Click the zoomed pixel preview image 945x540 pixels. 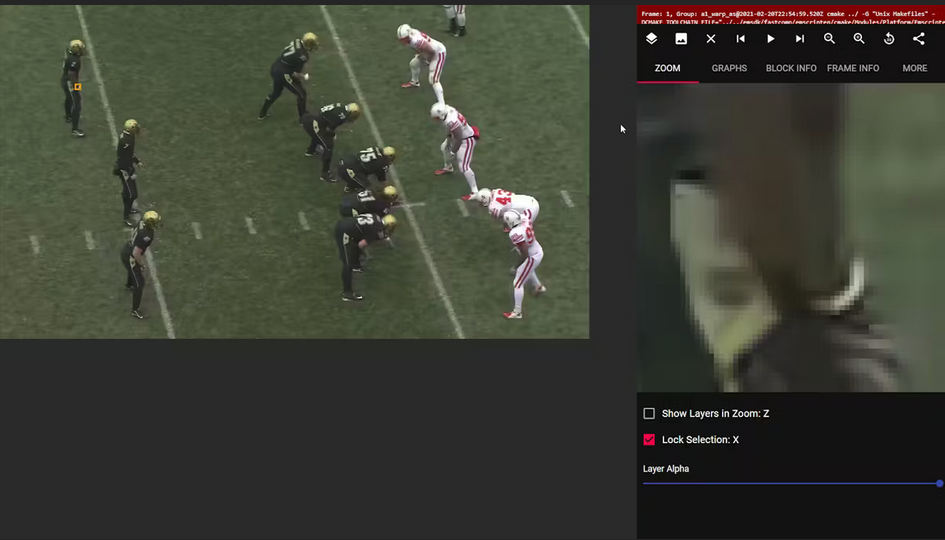(790, 238)
